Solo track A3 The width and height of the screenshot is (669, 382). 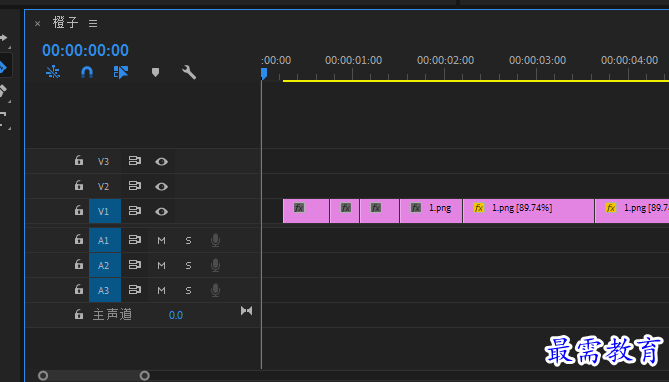tap(188, 291)
